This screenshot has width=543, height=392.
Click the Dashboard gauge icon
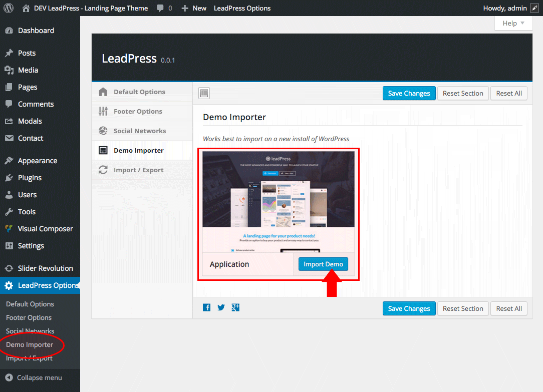click(9, 31)
